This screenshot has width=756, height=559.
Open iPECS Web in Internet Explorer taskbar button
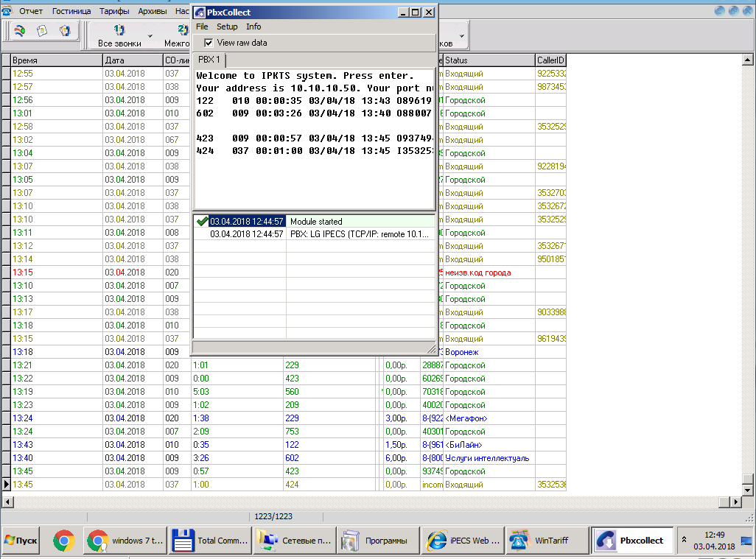tap(463, 541)
